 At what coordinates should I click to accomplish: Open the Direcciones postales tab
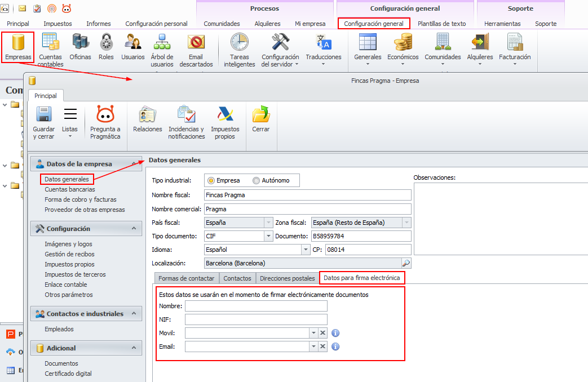coord(288,278)
